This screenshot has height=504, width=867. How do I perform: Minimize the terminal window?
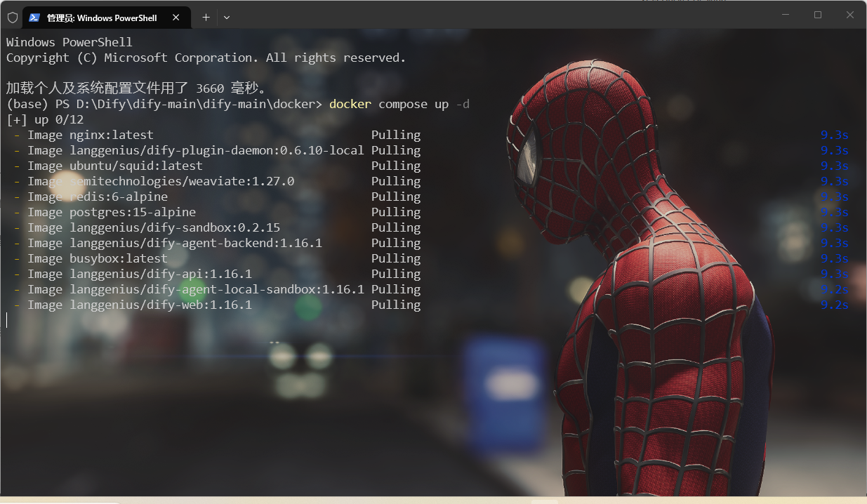pos(786,15)
